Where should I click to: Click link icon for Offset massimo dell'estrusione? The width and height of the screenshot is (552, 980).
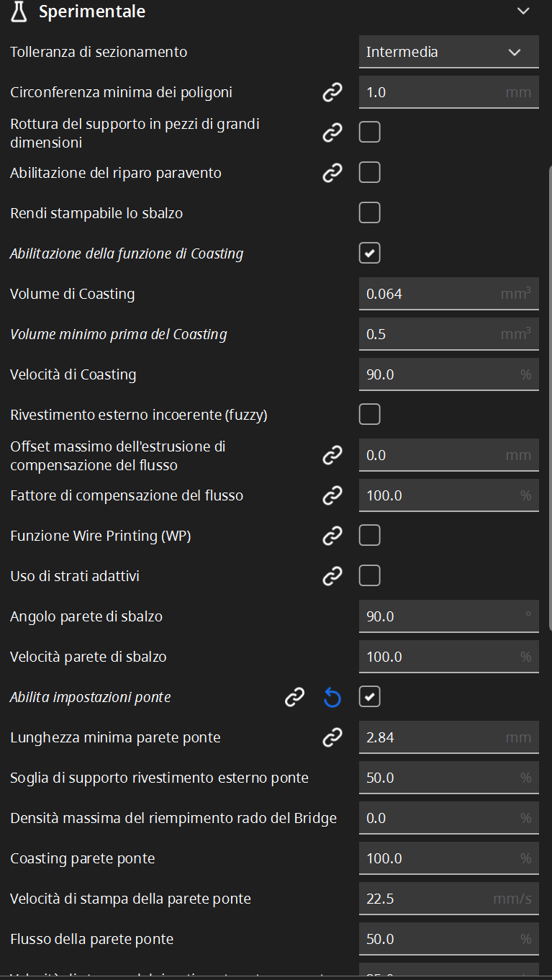click(x=332, y=455)
